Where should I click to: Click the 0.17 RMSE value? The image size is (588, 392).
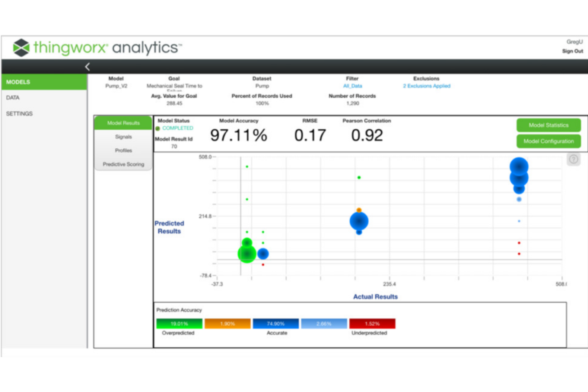[x=310, y=135]
